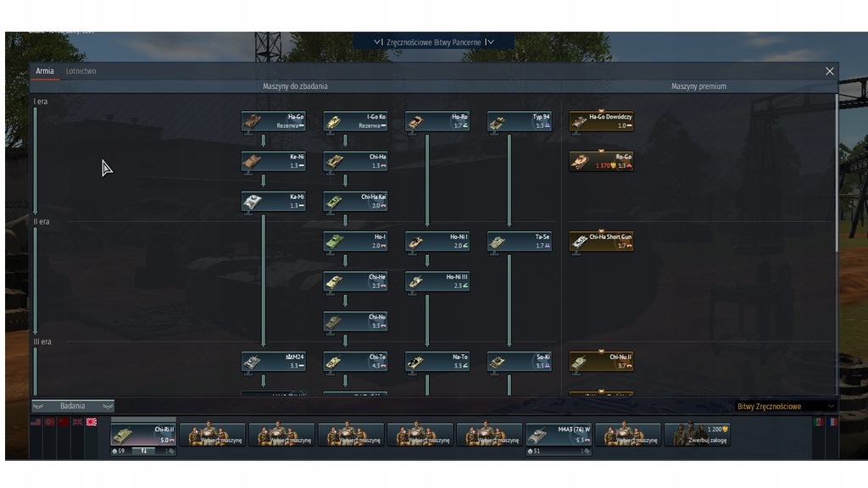868x488 pixels.
Task: Choose the Ho-Ro tank destroyer
Action: click(437, 121)
